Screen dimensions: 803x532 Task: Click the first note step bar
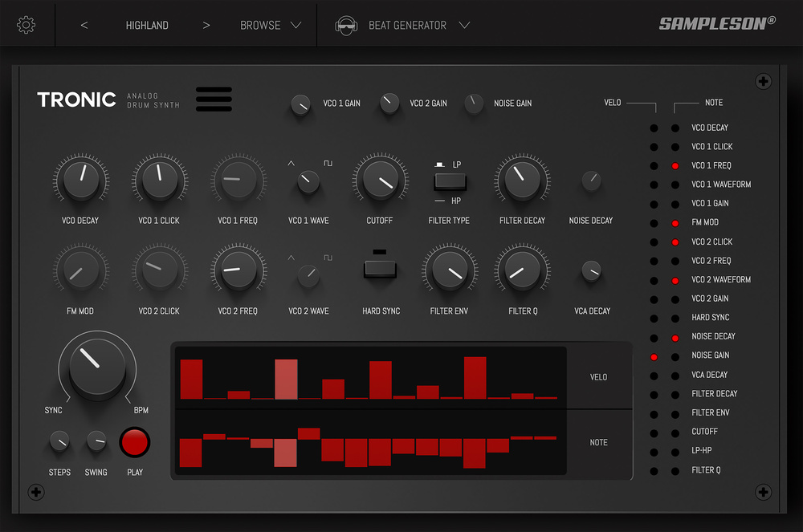pos(190,453)
